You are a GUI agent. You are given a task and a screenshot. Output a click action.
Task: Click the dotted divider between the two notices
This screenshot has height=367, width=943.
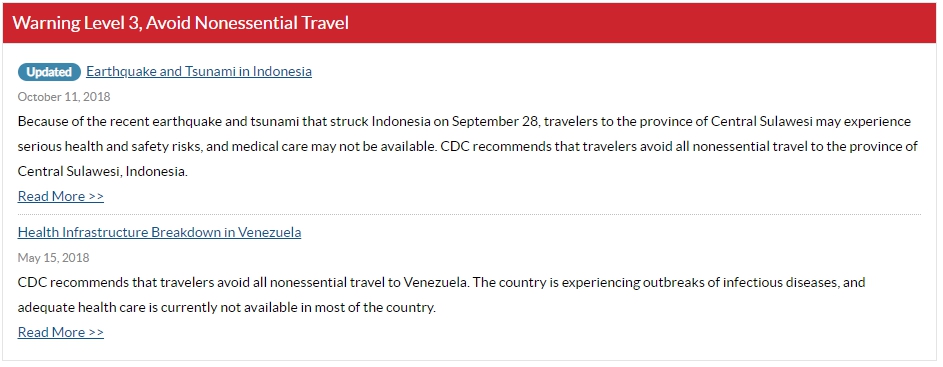469,214
